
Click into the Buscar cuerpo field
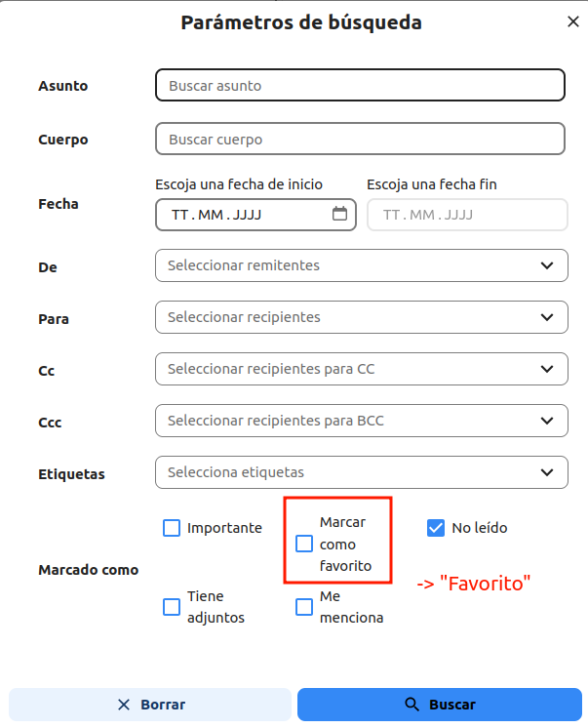coord(360,140)
